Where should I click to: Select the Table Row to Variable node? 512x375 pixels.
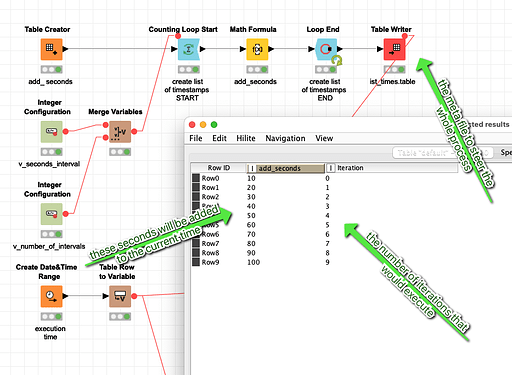(120, 296)
